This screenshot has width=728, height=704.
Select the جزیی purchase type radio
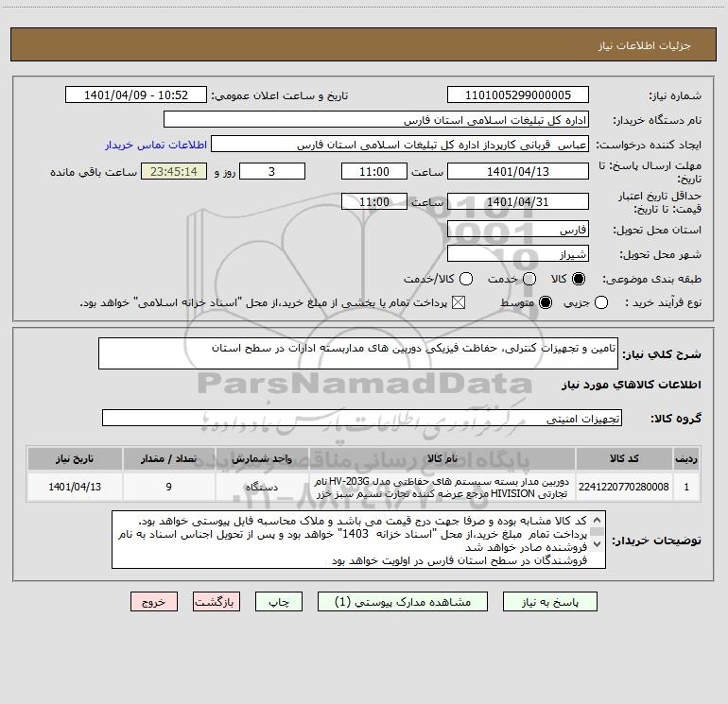point(601,302)
